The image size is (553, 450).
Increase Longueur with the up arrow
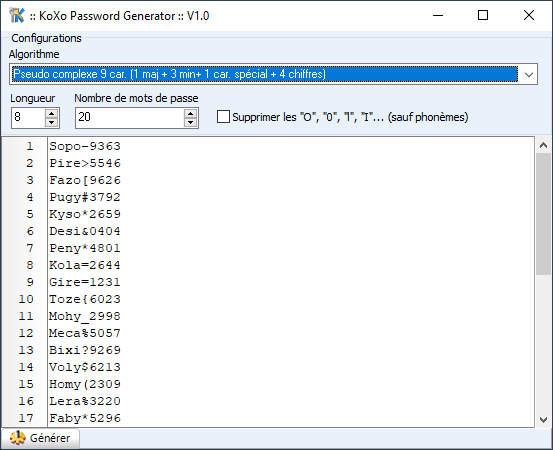click(51, 114)
